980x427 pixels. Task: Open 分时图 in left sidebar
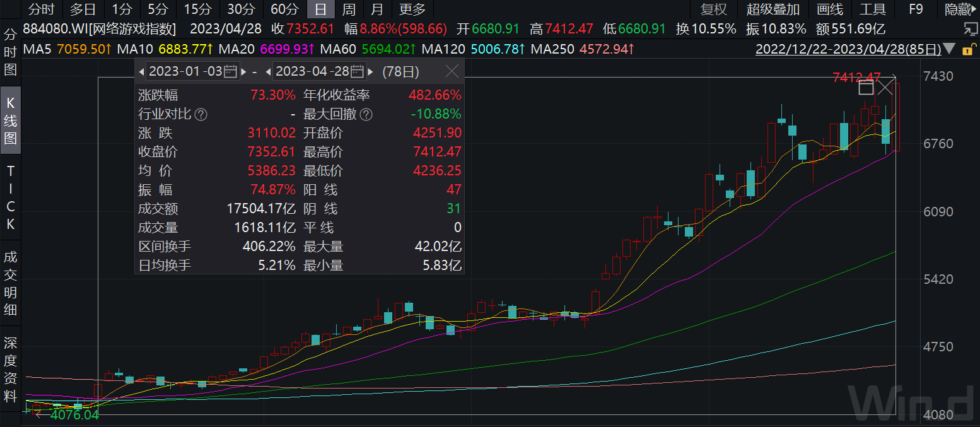tap(11, 51)
